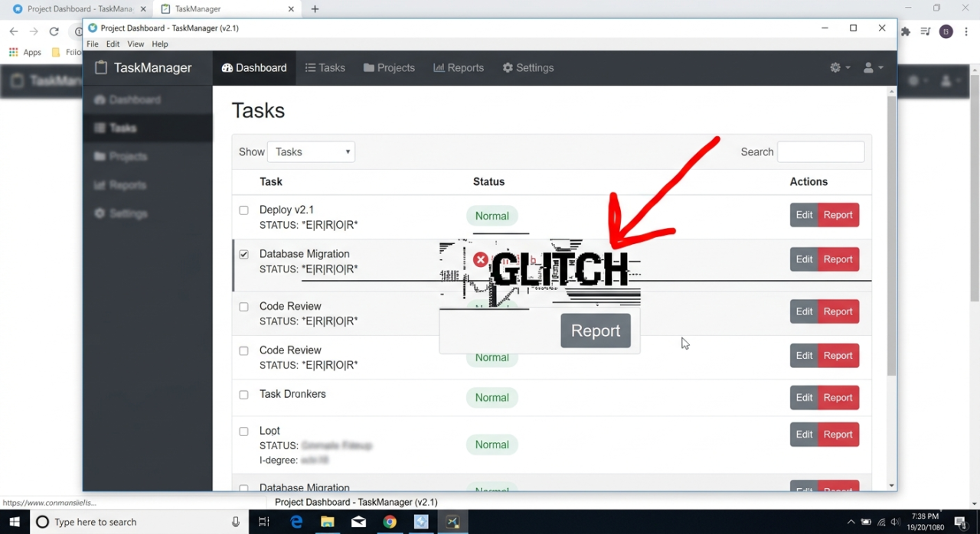Click Report in the glitch popup
This screenshot has width=980, height=534.
[595, 330]
